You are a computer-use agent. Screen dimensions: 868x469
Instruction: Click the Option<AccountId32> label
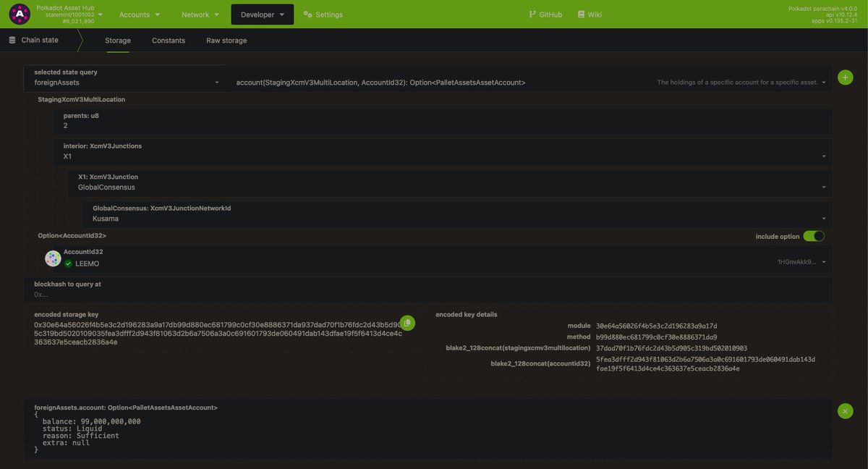(72, 236)
